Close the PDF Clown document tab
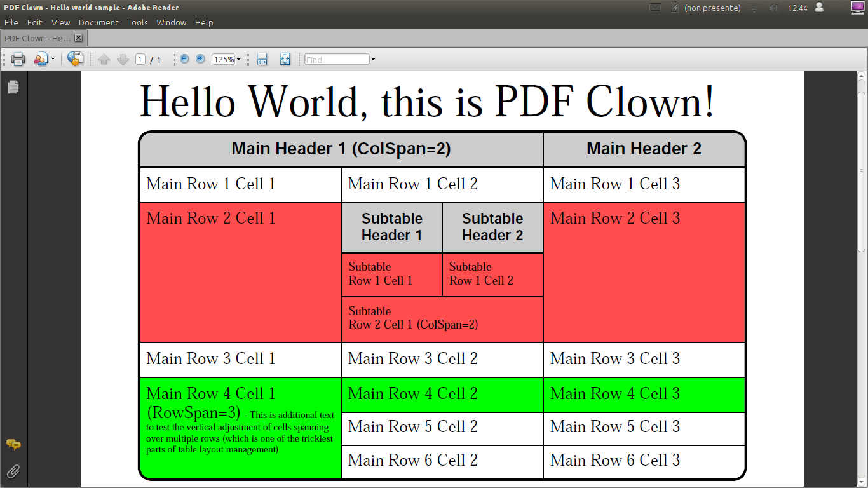 coord(79,38)
